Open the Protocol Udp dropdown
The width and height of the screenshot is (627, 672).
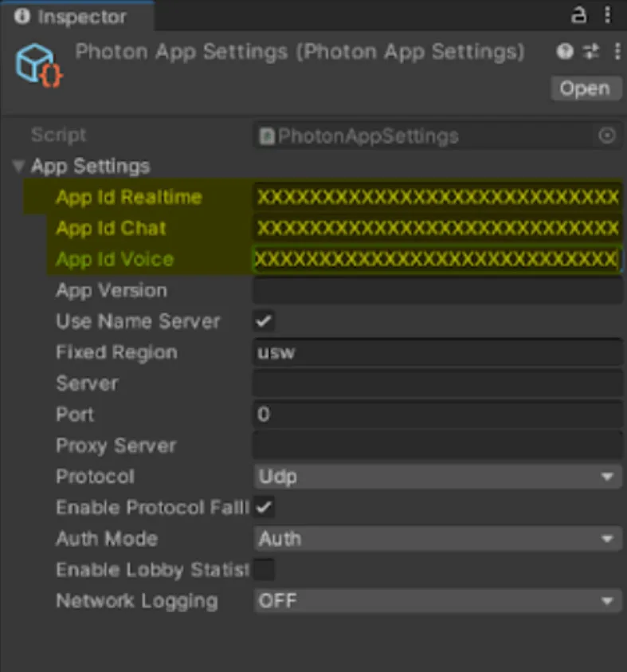tap(437, 477)
